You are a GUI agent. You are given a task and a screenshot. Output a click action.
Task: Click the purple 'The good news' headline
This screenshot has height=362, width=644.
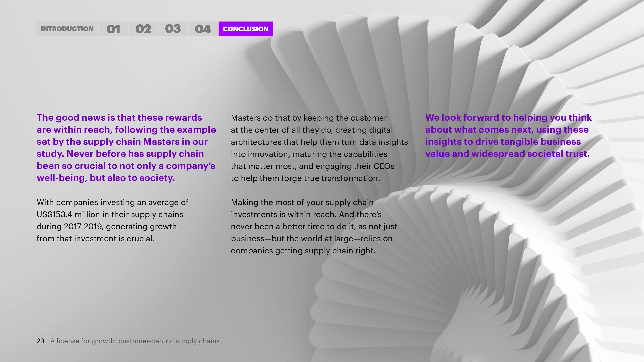coord(126,147)
